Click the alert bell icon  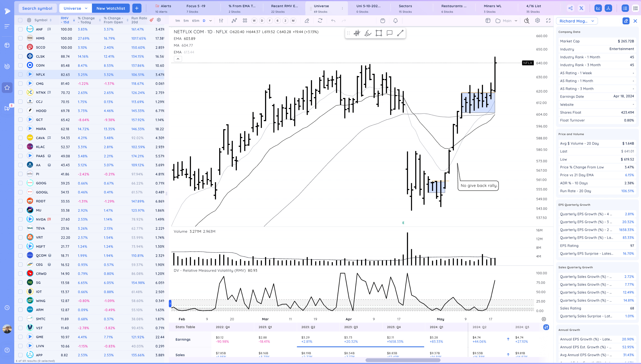pyautogui.click(x=395, y=21)
